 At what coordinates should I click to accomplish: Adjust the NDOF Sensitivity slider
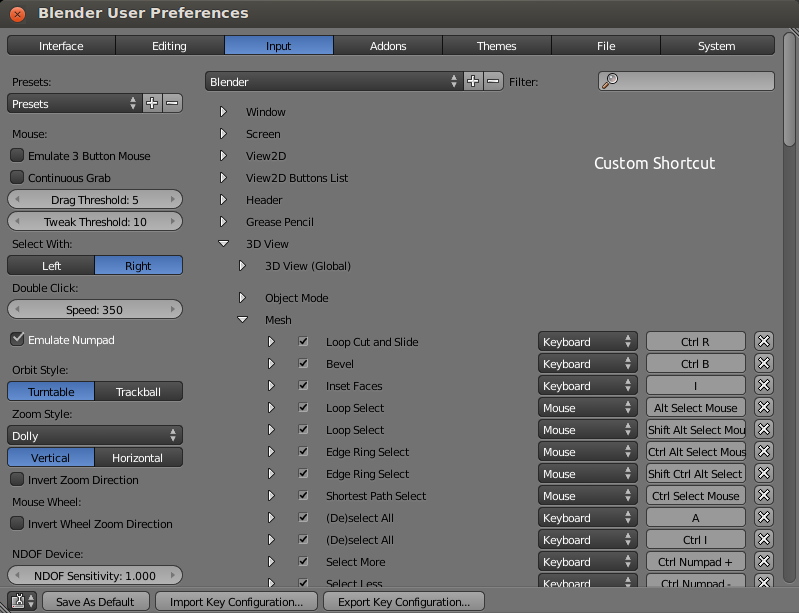[x=95, y=575]
